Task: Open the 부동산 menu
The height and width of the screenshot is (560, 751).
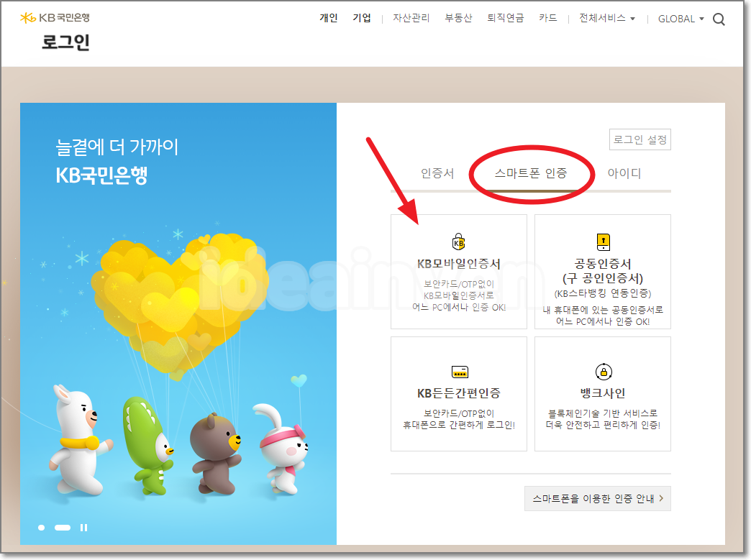Action: coord(458,18)
